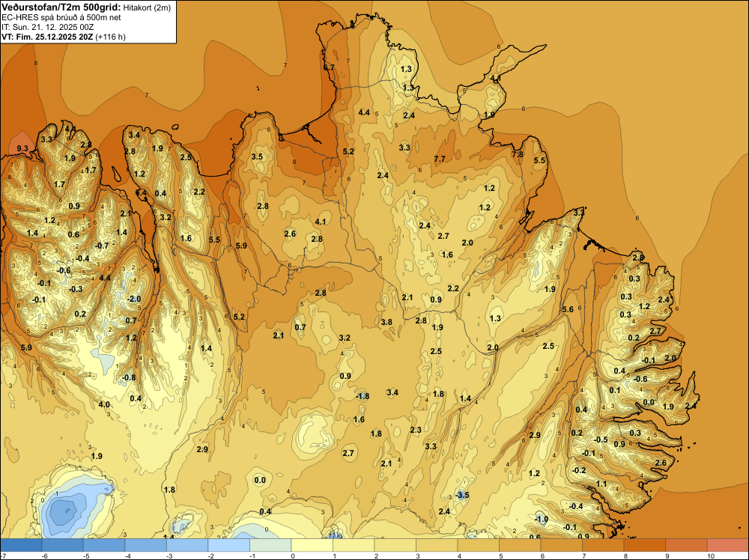Click the '-2.0' temperature value
The width and height of the screenshot is (749, 560).
coord(134,299)
